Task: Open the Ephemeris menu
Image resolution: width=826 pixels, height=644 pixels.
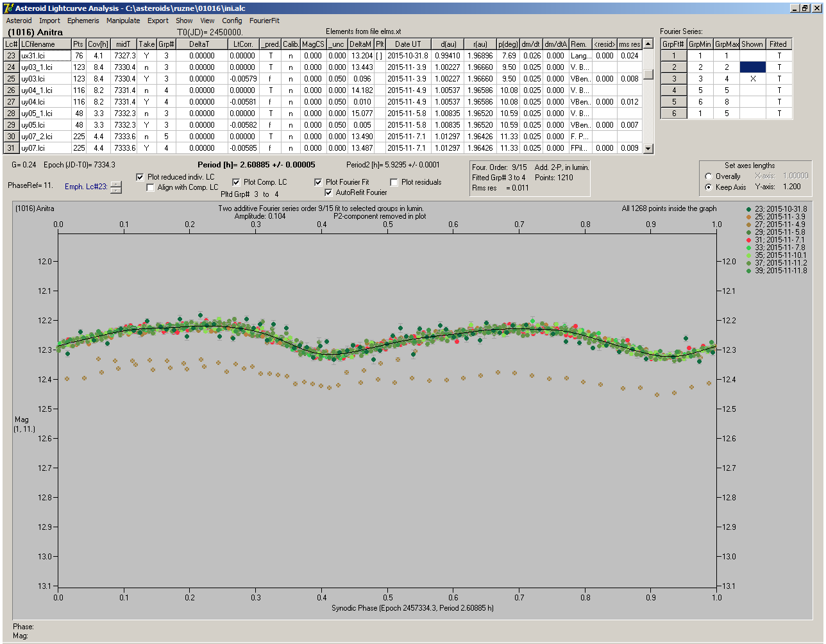Action: tap(83, 21)
